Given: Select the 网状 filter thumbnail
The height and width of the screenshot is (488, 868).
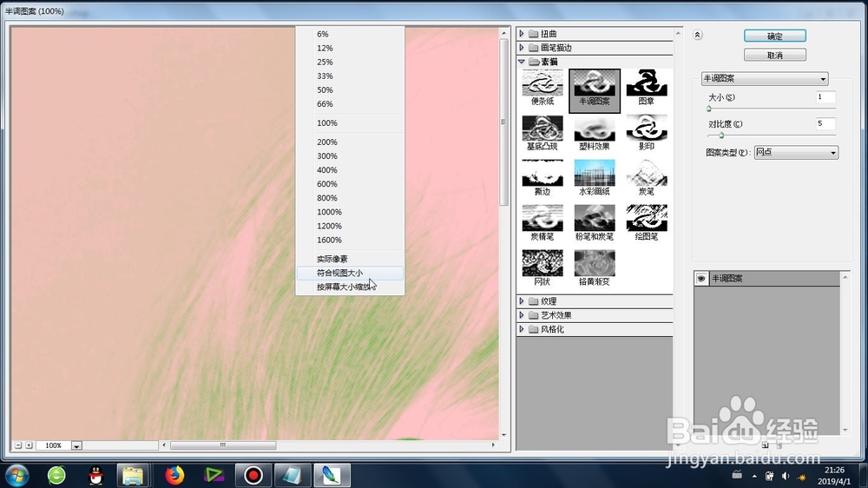Looking at the screenshot, I should [542, 268].
